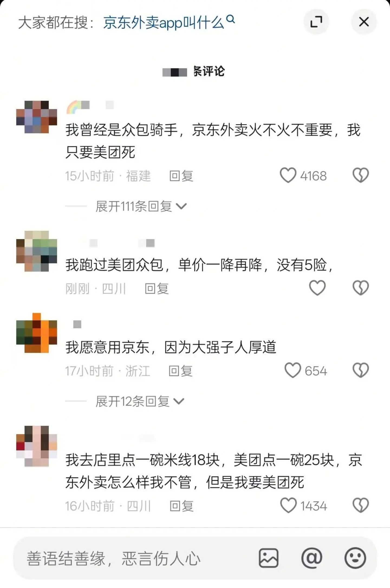Close the comments panel
390x588 pixels.
[x=364, y=22]
